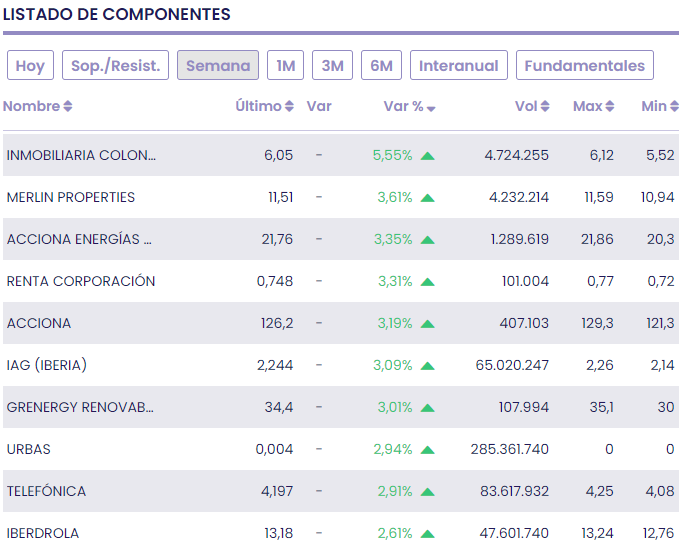This screenshot has width=683, height=554.
Task: Open IBERDROLA stock page
Action: click(42, 533)
